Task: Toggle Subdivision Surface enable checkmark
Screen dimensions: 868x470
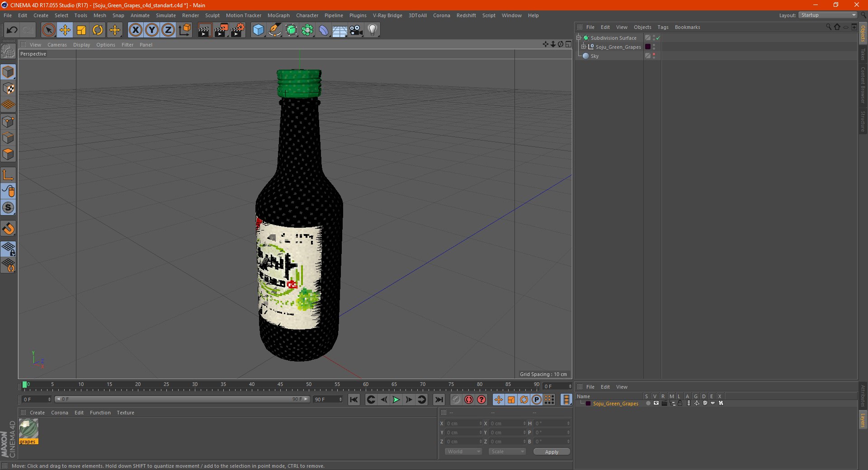Action: [658, 38]
